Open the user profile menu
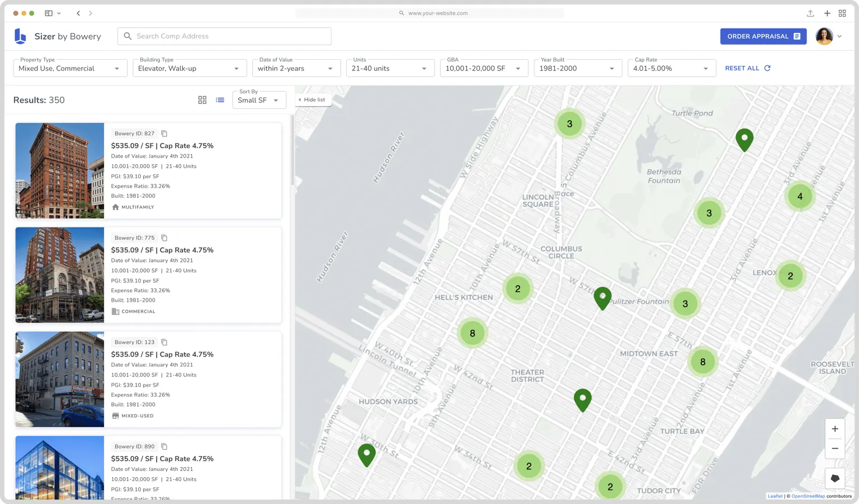Image resolution: width=859 pixels, height=504 pixels. (829, 36)
